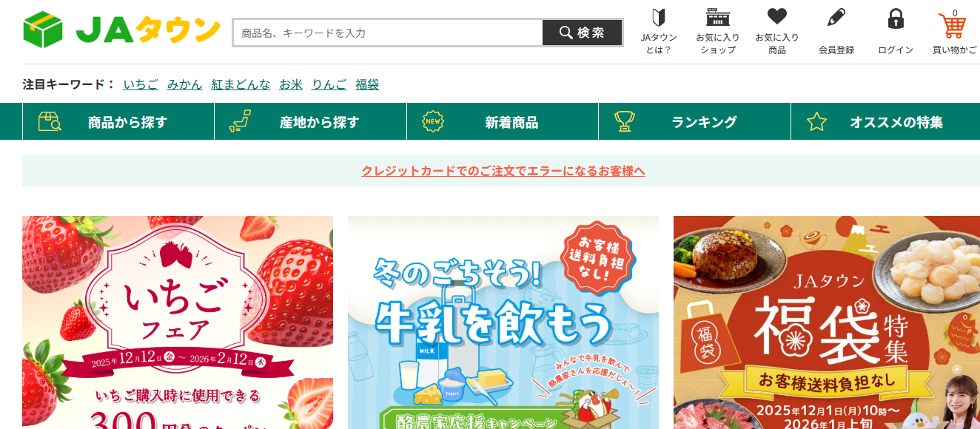Open the ログイン padlock icon
This screenshot has height=429, width=980.
point(896,32)
